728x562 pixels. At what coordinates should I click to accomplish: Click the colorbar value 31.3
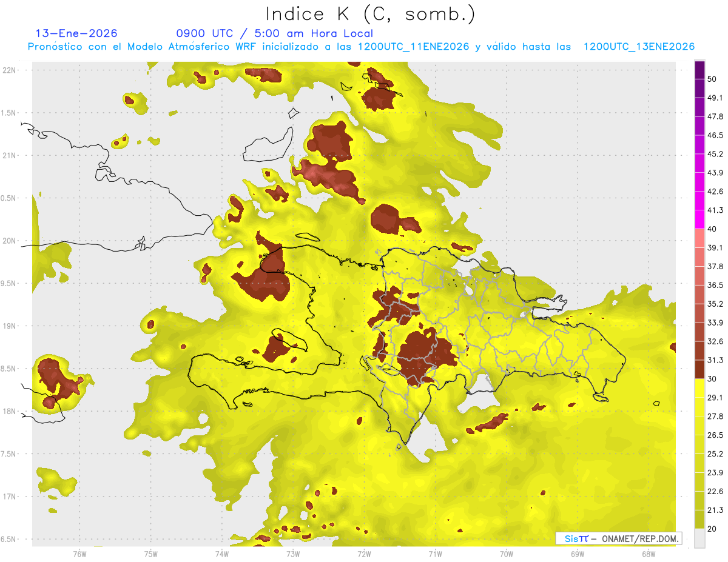(x=715, y=360)
